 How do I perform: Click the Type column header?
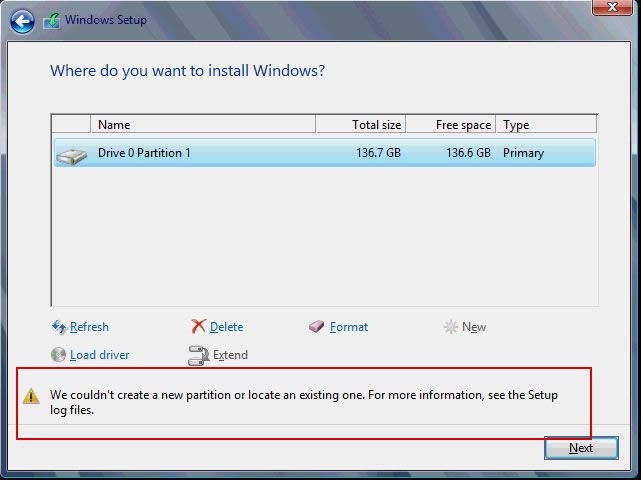pos(546,125)
